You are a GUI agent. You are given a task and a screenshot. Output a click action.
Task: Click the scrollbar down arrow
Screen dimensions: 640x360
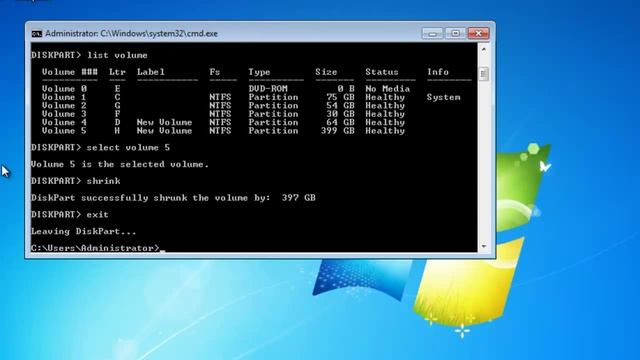pyautogui.click(x=484, y=247)
